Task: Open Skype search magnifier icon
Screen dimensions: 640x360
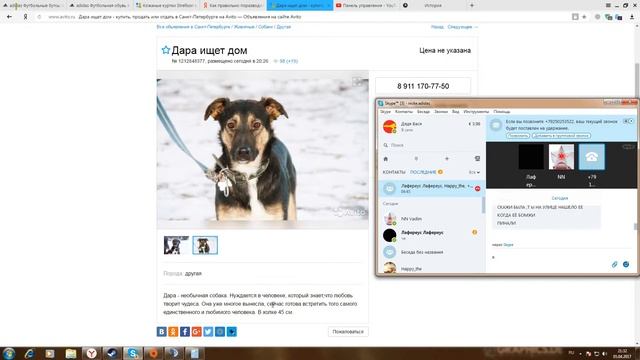Action: click(x=386, y=145)
